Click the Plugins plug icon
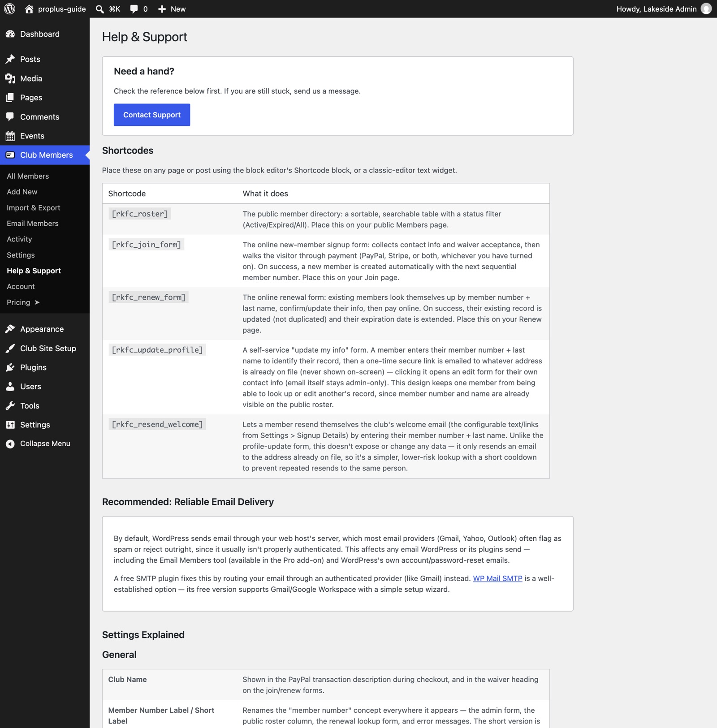 [x=10, y=367]
